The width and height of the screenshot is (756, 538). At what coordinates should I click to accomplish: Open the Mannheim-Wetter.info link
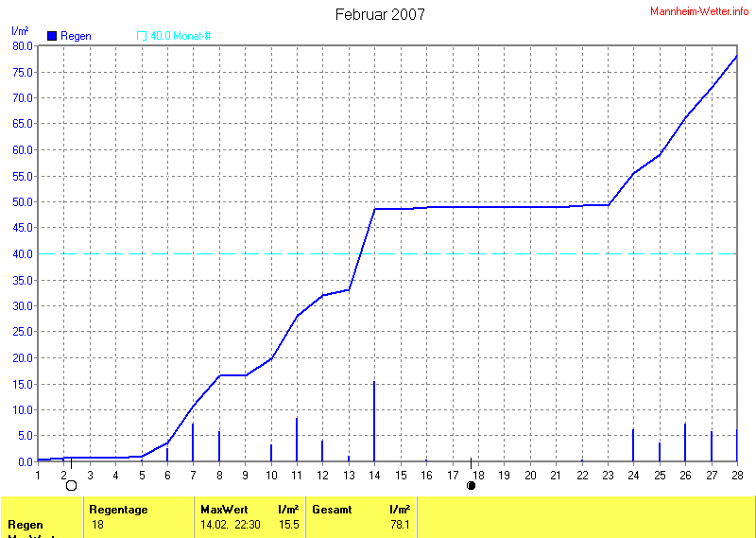699,10
